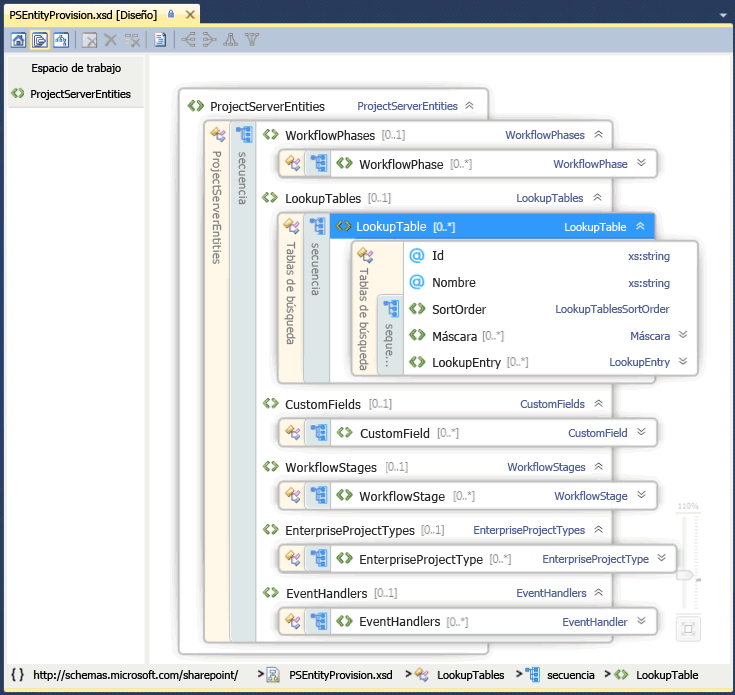Expand the Máscara element

(683, 335)
